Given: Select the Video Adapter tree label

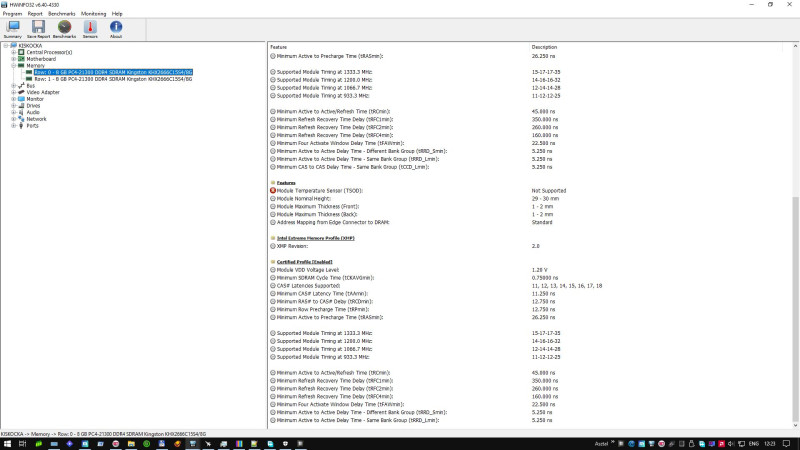Looking at the screenshot, I should pyautogui.click(x=43, y=92).
